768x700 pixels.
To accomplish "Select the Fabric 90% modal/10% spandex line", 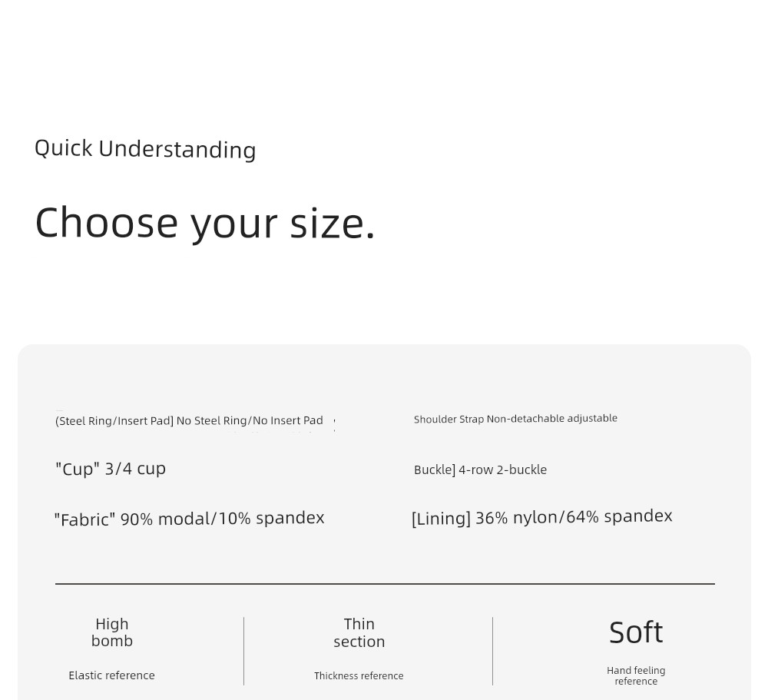I will click(189, 519).
